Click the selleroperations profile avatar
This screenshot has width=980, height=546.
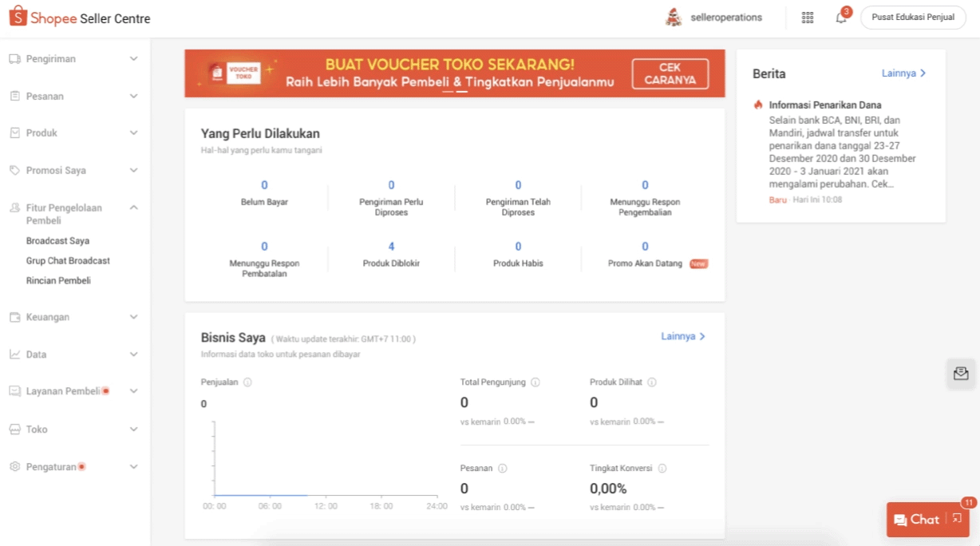[x=674, y=18]
